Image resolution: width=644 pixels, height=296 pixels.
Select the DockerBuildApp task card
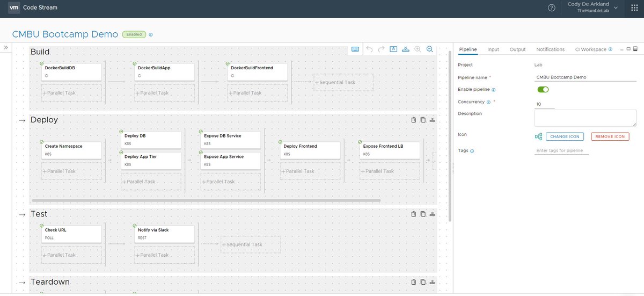click(x=164, y=72)
